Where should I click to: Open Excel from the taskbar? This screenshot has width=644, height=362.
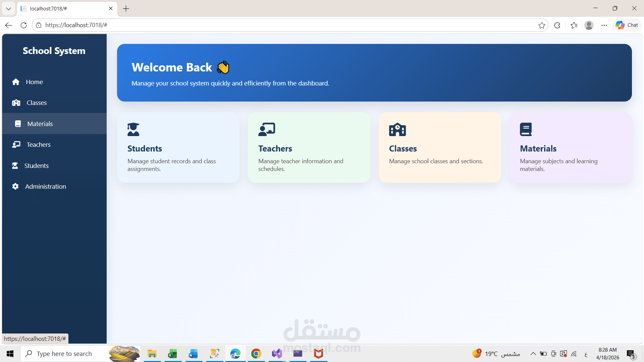173,354
